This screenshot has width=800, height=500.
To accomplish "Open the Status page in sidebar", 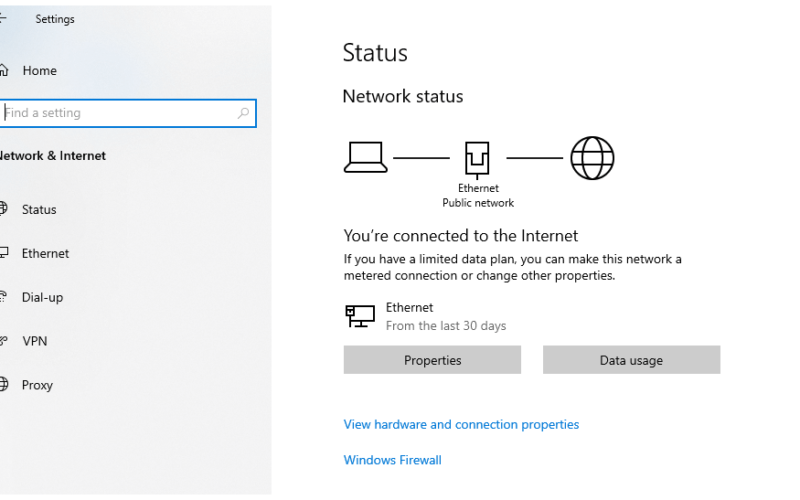I will [39, 209].
